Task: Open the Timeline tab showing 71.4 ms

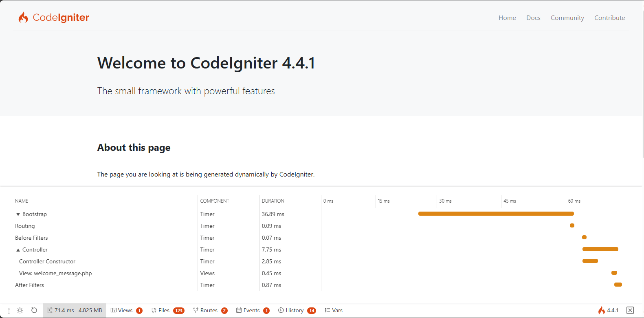Action: click(x=75, y=310)
